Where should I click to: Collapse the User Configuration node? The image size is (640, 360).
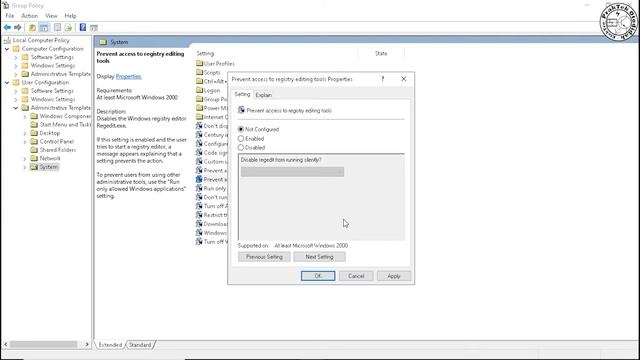click(x=7, y=82)
